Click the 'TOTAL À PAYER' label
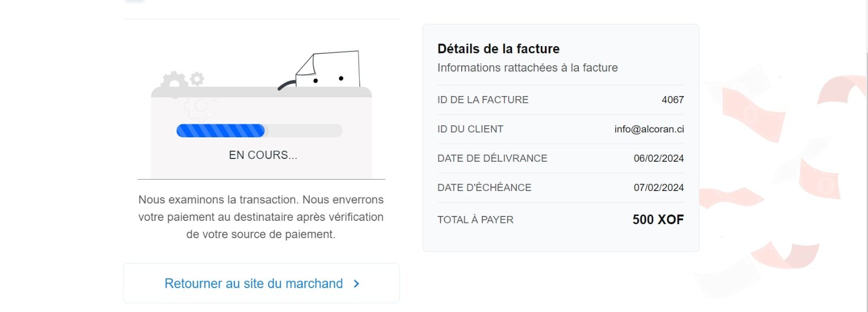Viewport: 868px width, 312px height. [475, 220]
